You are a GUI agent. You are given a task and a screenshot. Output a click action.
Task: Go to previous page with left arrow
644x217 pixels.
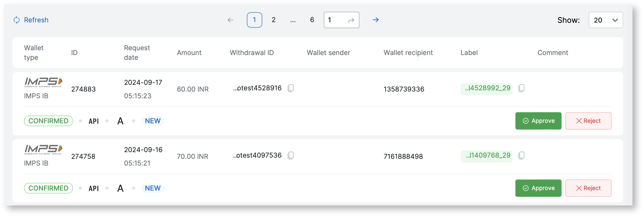pos(230,20)
